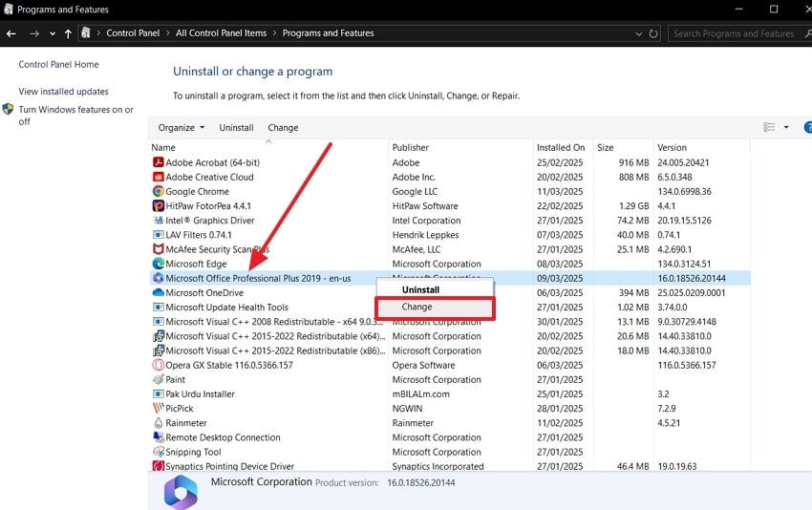Screen dimensions: 812x510
Task: Open the Organize dropdown menu
Action: coord(182,128)
